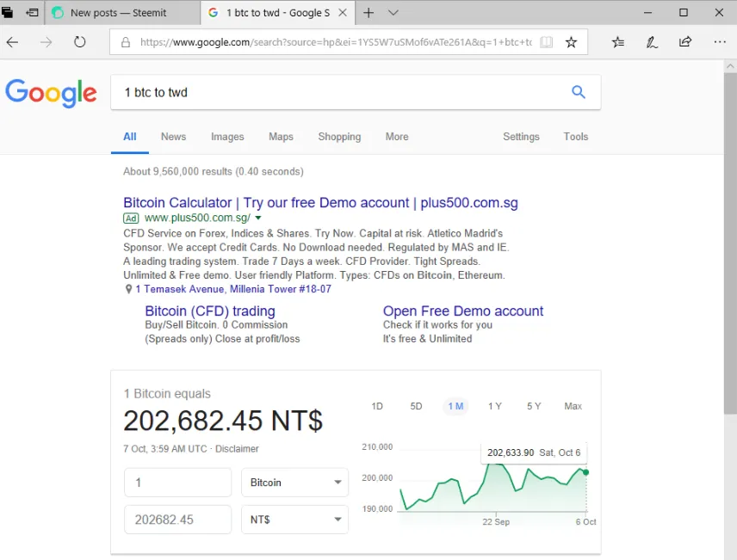
Task: Click the green data point on chart
Action: click(x=585, y=472)
